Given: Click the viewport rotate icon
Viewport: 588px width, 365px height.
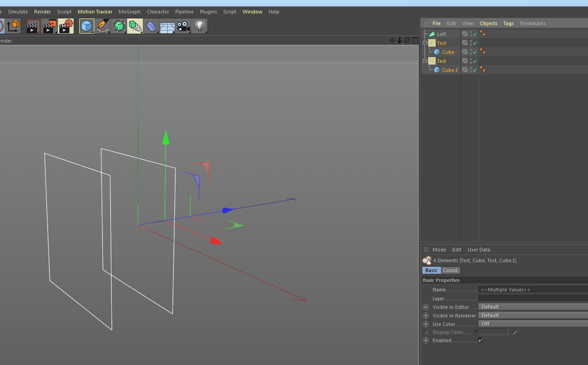Looking at the screenshot, I should pos(407,40).
